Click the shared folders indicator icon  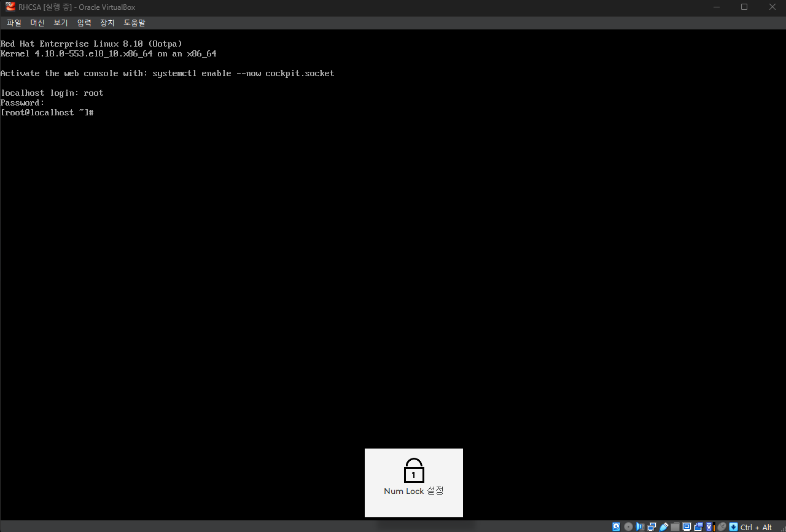pos(675,526)
